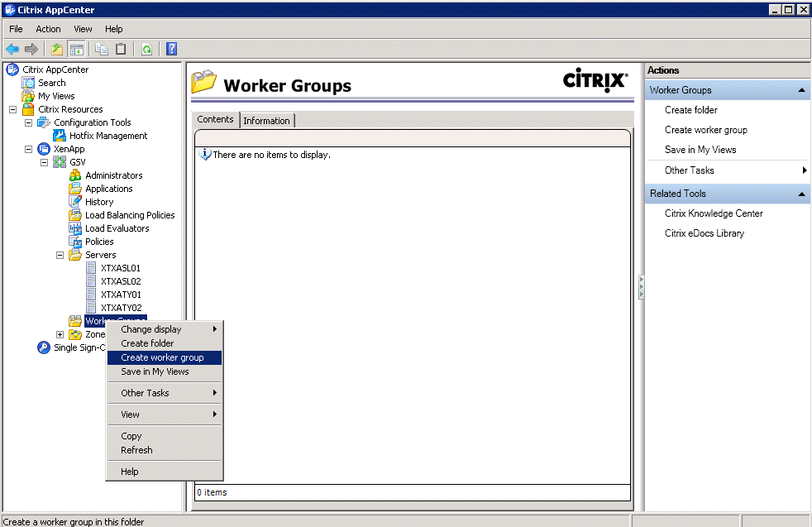
Task: Click the Paste clipboard toolbar icon
Action: point(121,50)
